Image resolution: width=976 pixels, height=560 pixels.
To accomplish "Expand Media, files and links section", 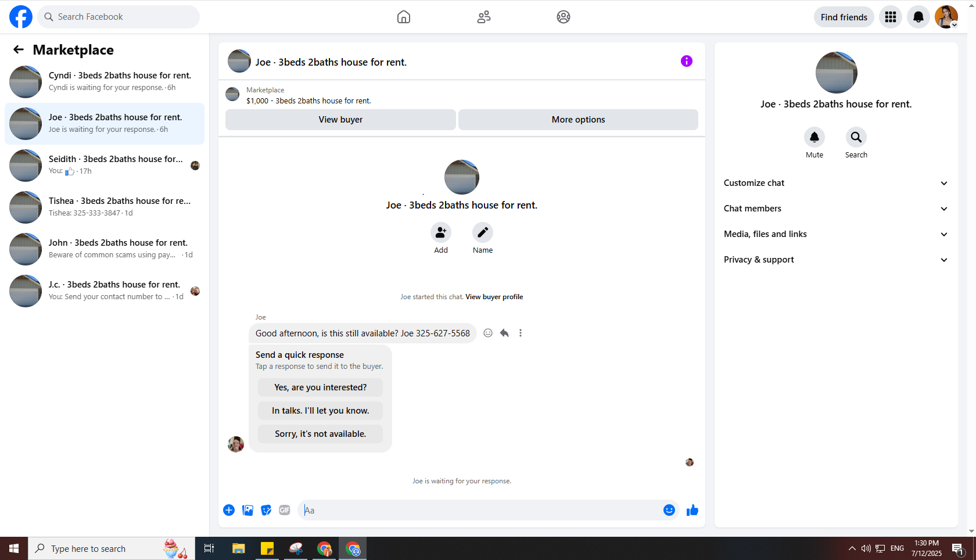I will click(x=836, y=234).
